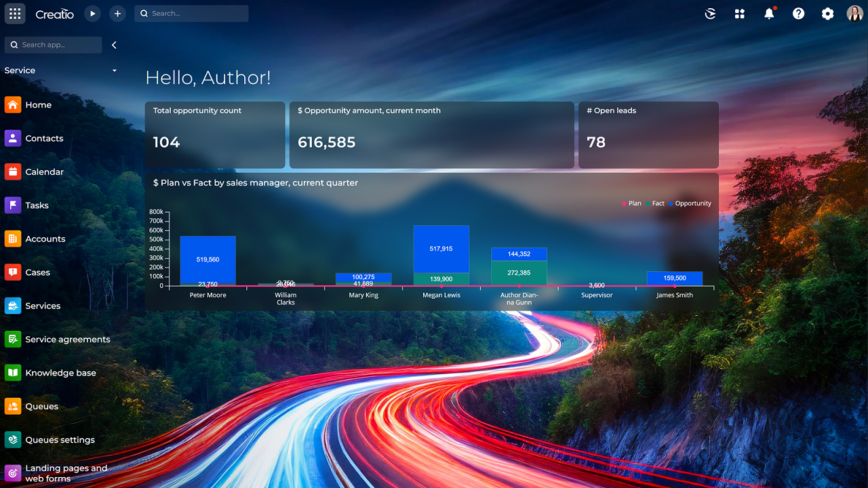The height and width of the screenshot is (488, 868).
Task: Open the Calendar section label
Action: tap(45, 172)
